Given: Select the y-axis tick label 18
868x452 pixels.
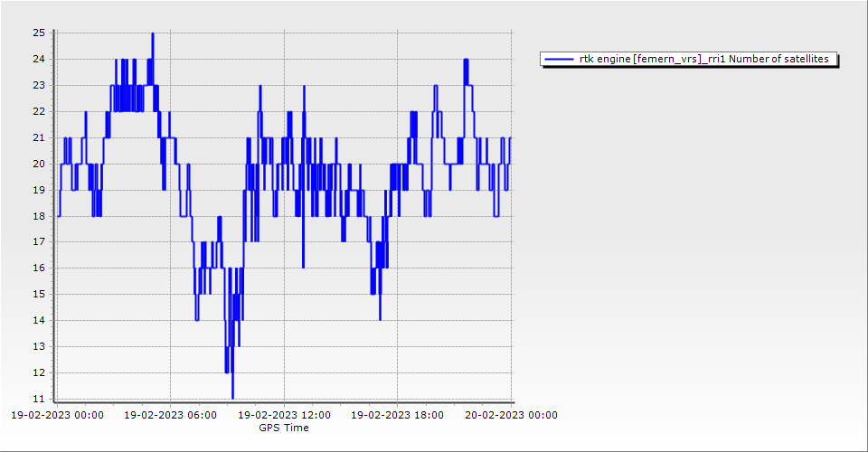Looking at the screenshot, I should coord(39,216).
